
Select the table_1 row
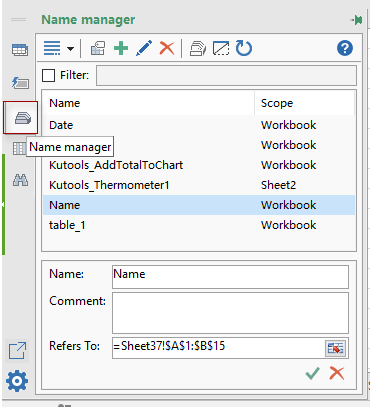click(x=199, y=225)
